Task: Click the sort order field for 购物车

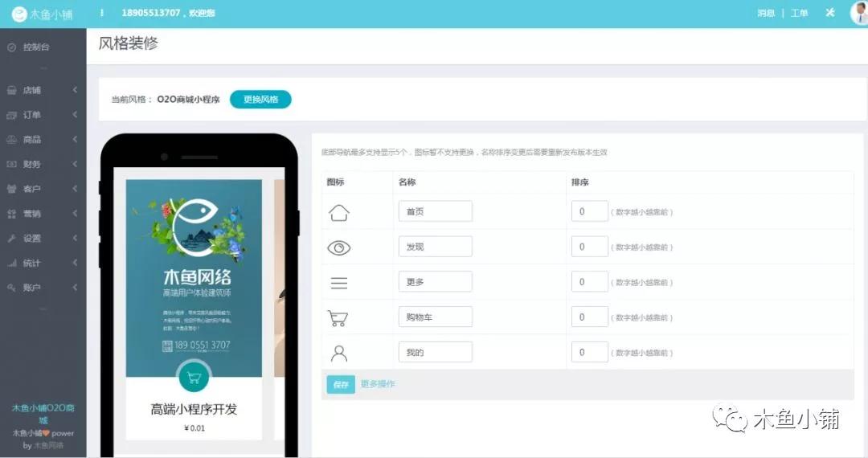Action: pyautogui.click(x=589, y=317)
